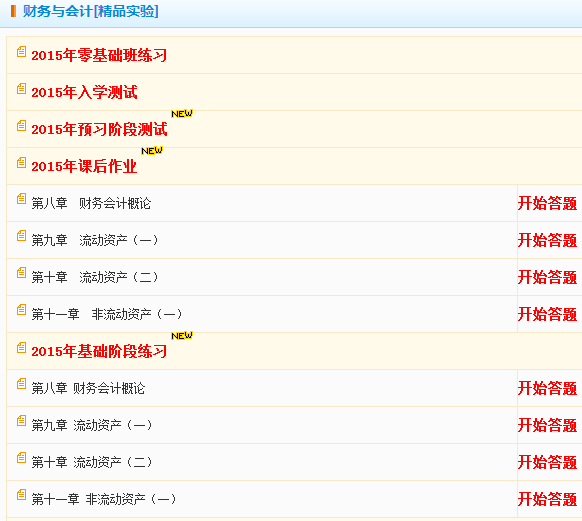Select the 第十一章 非流动资产（一） title in 课后作业
This screenshot has height=521, width=582.
pyautogui.click(x=107, y=314)
